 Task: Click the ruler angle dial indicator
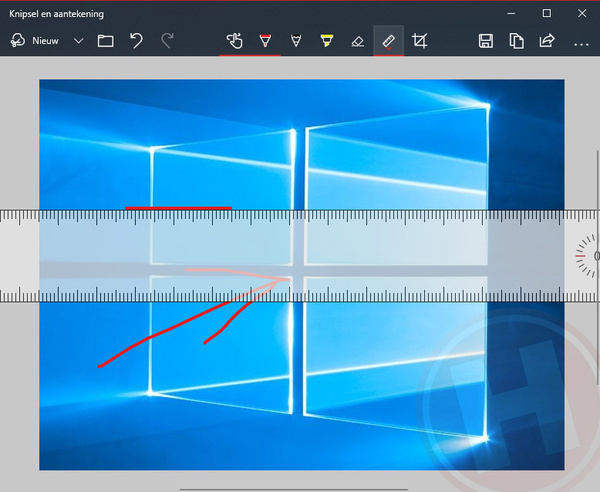(x=588, y=256)
